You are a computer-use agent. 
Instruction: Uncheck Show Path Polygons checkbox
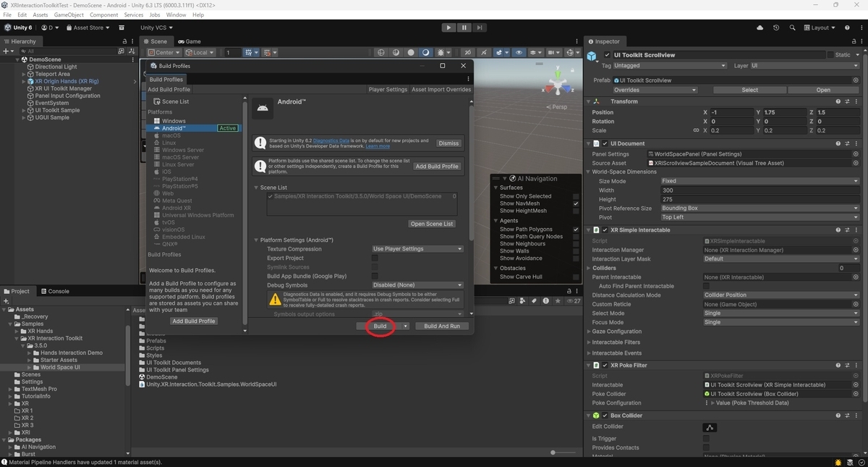(x=576, y=229)
